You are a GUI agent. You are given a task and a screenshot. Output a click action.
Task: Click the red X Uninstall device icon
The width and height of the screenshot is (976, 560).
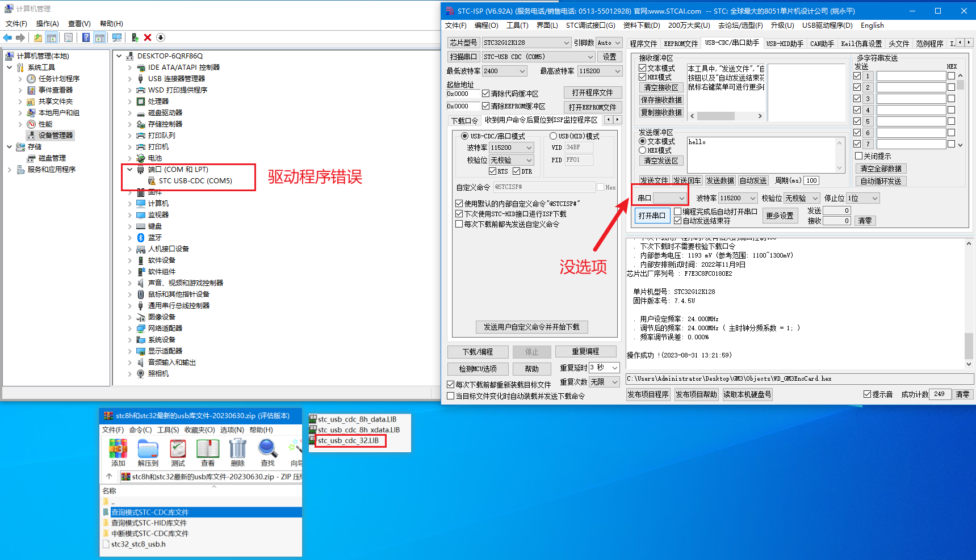[148, 37]
